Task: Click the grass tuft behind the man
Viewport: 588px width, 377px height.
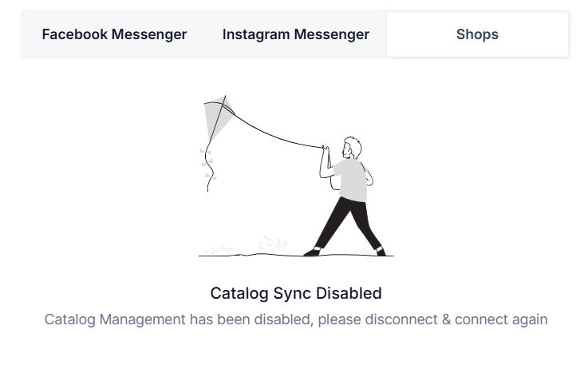Action: tap(272, 244)
